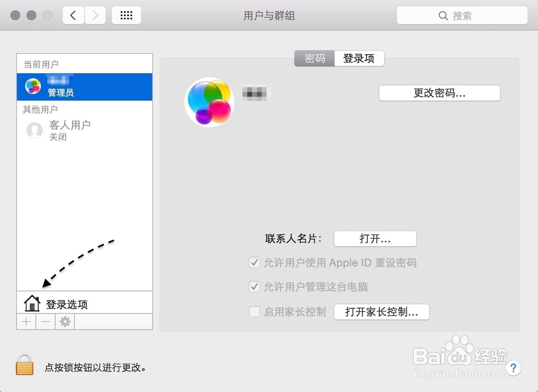
Task: Uncheck 允许用户使用 Apple ID 重设密码
Action: (254, 262)
